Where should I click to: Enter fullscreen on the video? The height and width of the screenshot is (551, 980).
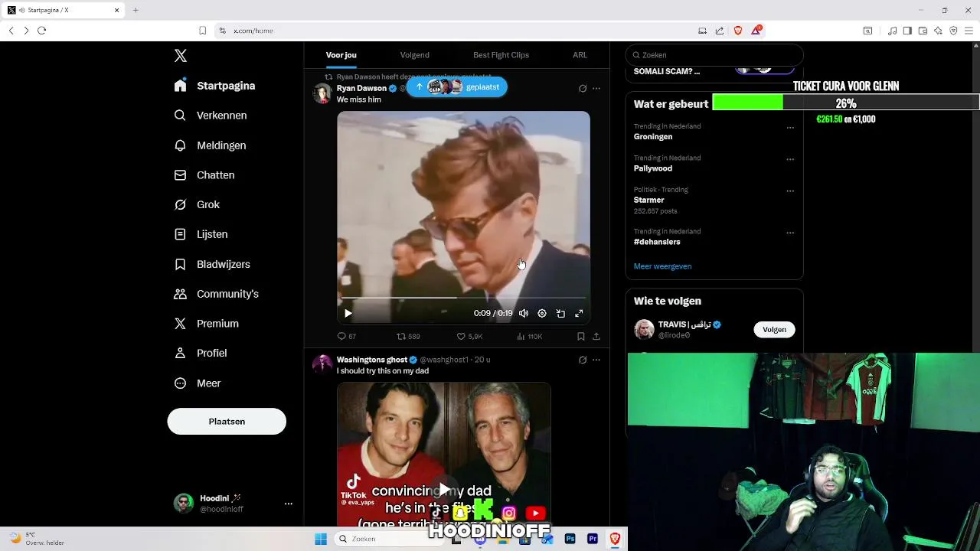tap(579, 313)
